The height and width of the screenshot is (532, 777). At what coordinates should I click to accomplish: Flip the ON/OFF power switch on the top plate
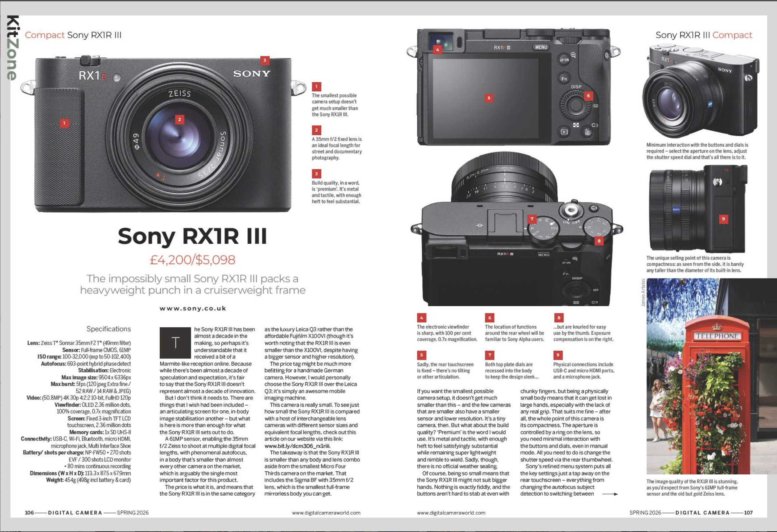pyautogui.click(x=572, y=221)
